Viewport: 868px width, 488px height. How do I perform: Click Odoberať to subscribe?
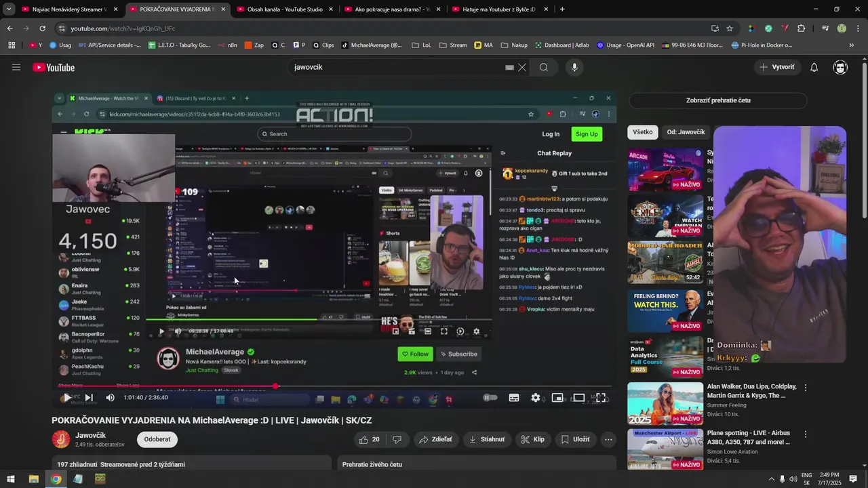(x=157, y=439)
